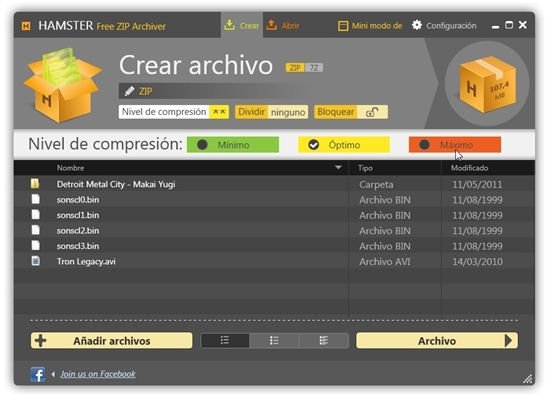Click file icon beside sonscl2.bin
The height and width of the screenshot is (394, 548).
click(x=35, y=230)
